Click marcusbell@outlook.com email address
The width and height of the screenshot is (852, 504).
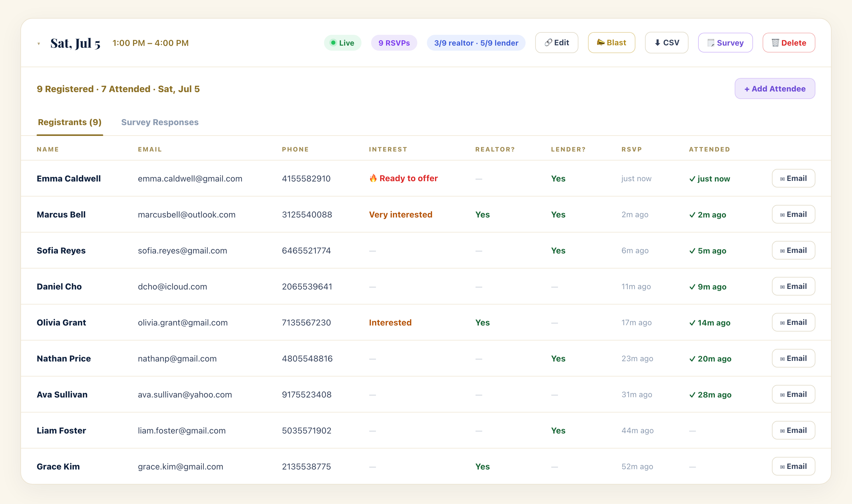click(186, 214)
